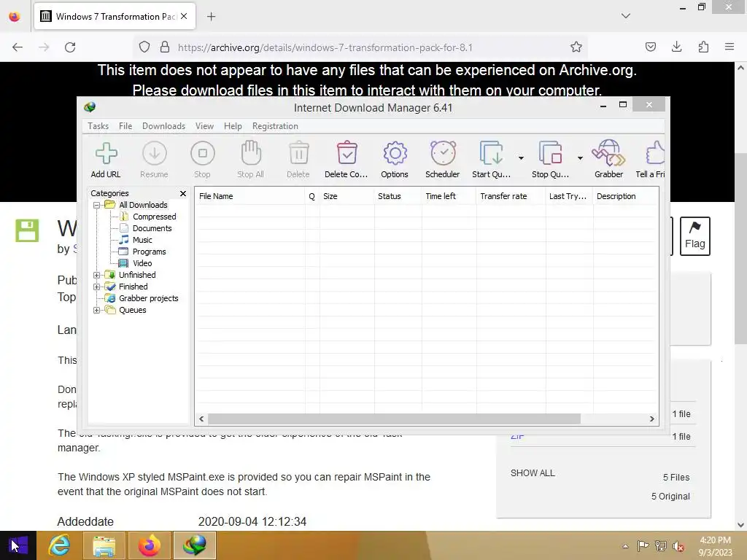Click the Stop toolbar icon
Screen dimensions: 747x560
click(x=203, y=160)
